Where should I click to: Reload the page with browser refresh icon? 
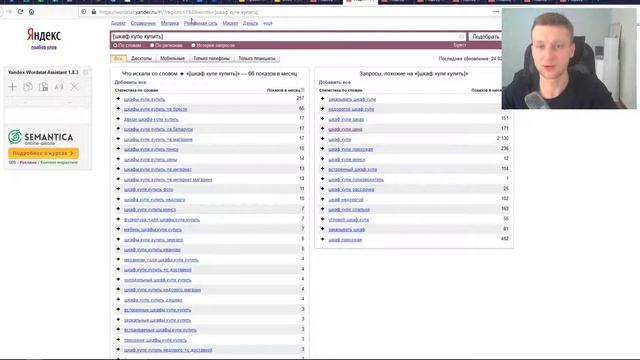(x=20, y=12)
